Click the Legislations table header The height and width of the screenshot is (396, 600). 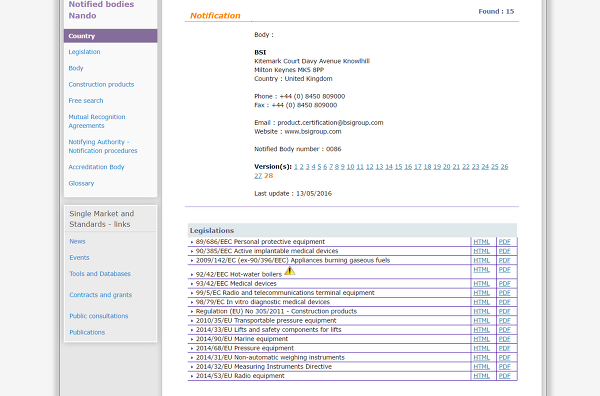pos(352,231)
